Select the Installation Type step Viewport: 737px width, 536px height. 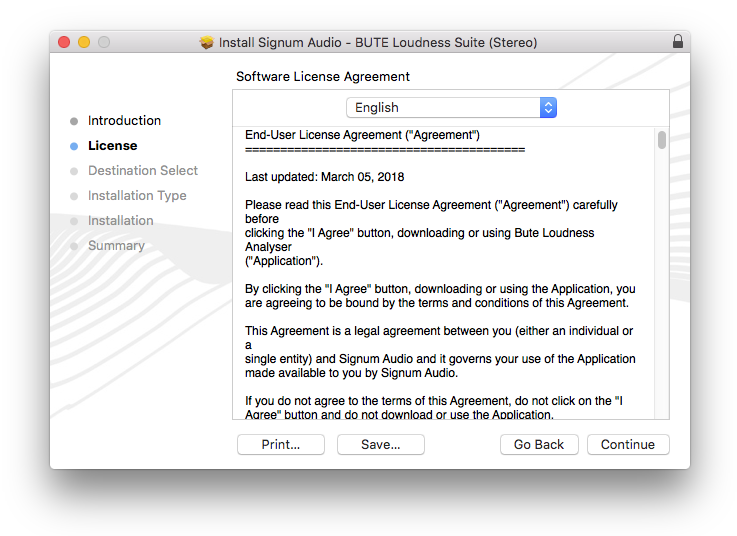click(137, 196)
